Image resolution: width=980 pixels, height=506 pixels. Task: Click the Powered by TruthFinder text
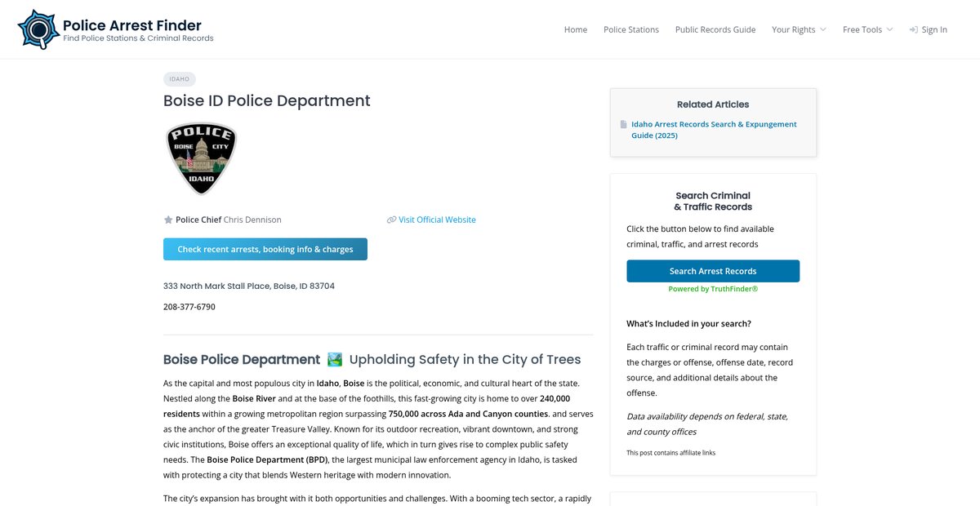713,289
